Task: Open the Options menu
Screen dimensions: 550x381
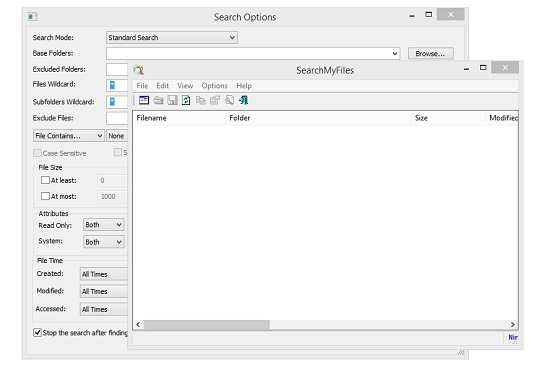Action: pos(214,86)
